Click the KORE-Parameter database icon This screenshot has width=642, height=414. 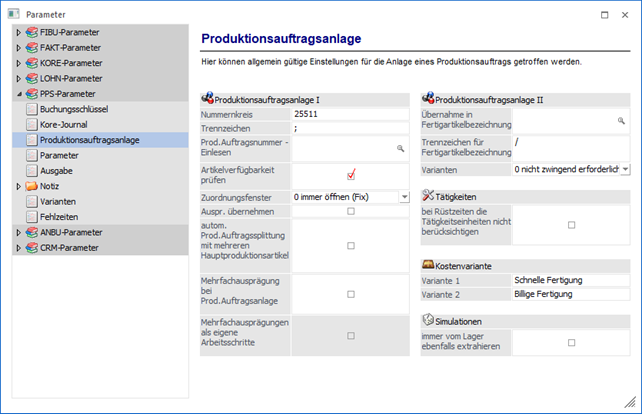click(x=32, y=63)
